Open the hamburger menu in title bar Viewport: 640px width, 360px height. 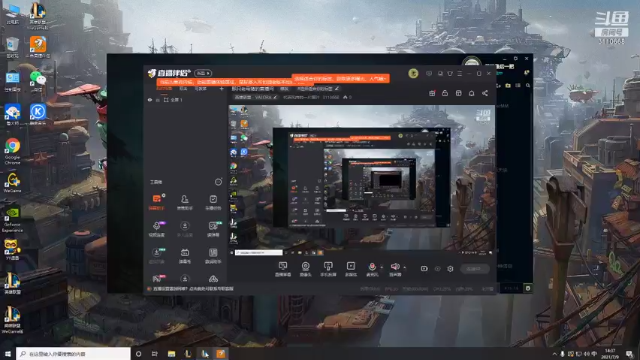pyautogui.click(x=460, y=73)
